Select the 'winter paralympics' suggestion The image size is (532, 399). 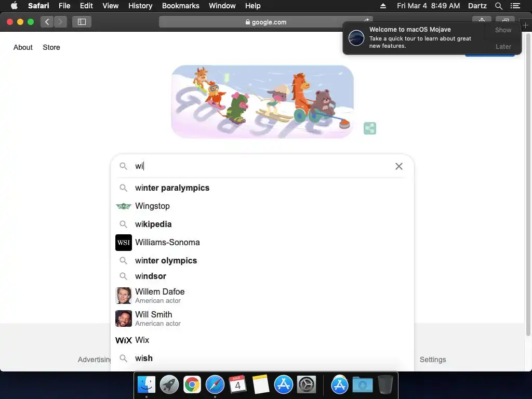pyautogui.click(x=262, y=188)
